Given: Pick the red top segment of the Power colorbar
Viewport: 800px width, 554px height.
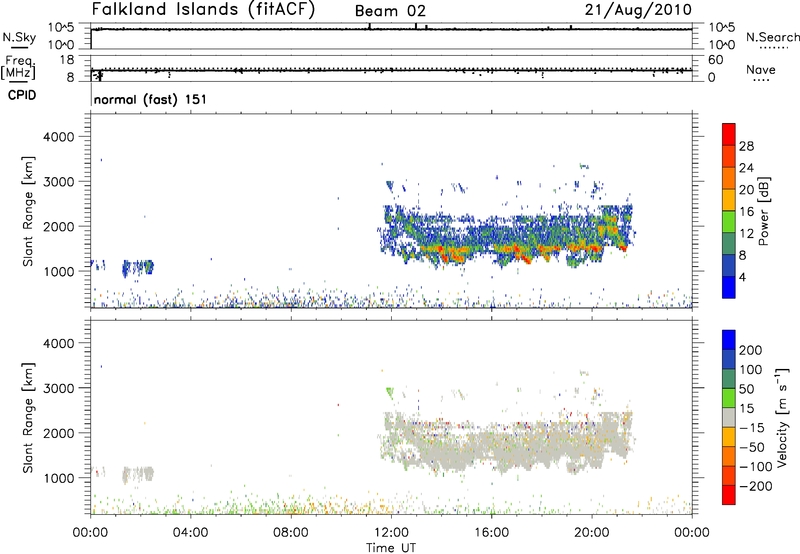Looking at the screenshot, I should click(x=729, y=134).
